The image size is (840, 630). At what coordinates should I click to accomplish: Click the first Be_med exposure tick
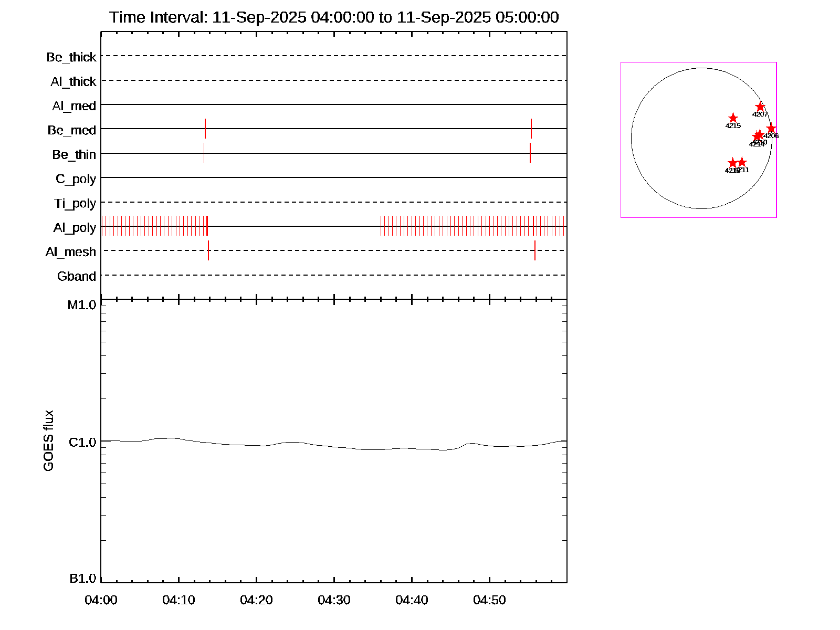[x=205, y=129]
